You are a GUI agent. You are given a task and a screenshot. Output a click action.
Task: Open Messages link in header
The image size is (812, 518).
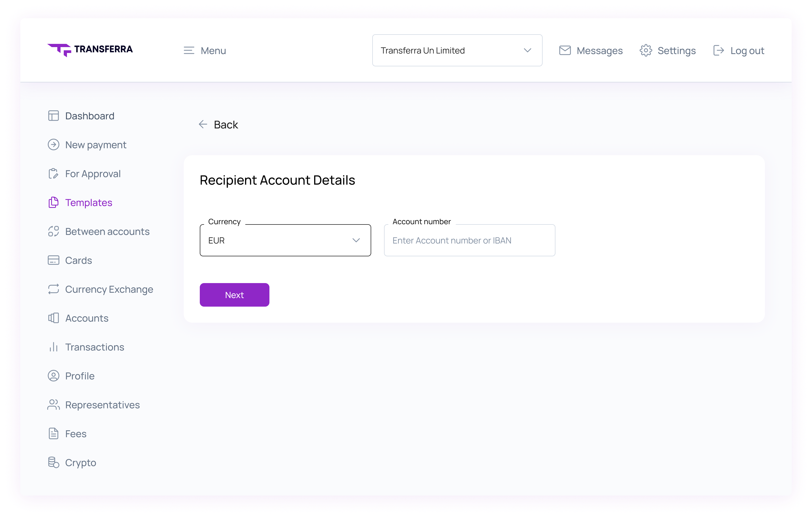point(600,51)
